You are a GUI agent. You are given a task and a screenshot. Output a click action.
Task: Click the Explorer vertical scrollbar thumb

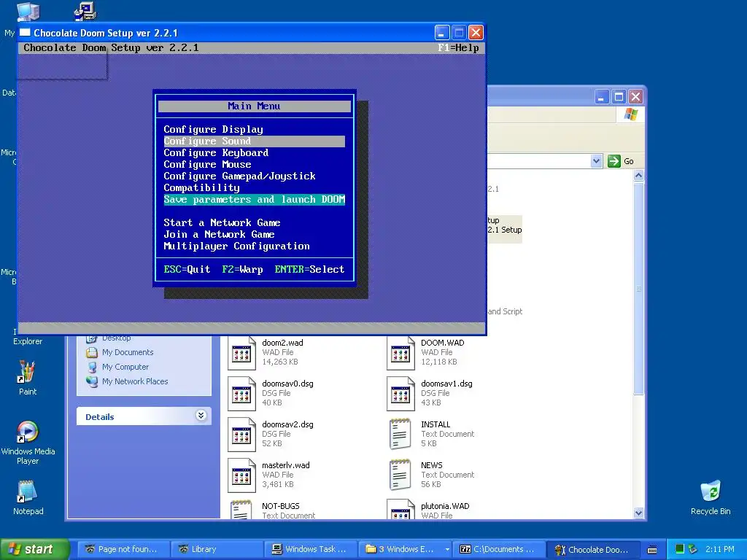click(639, 288)
